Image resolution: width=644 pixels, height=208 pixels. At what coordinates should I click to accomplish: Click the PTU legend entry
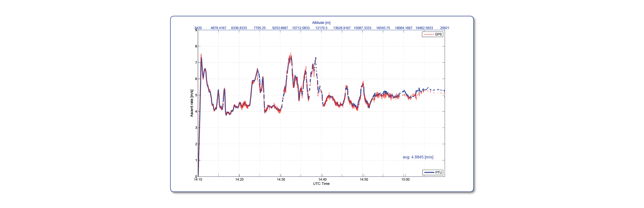pyautogui.click(x=433, y=172)
